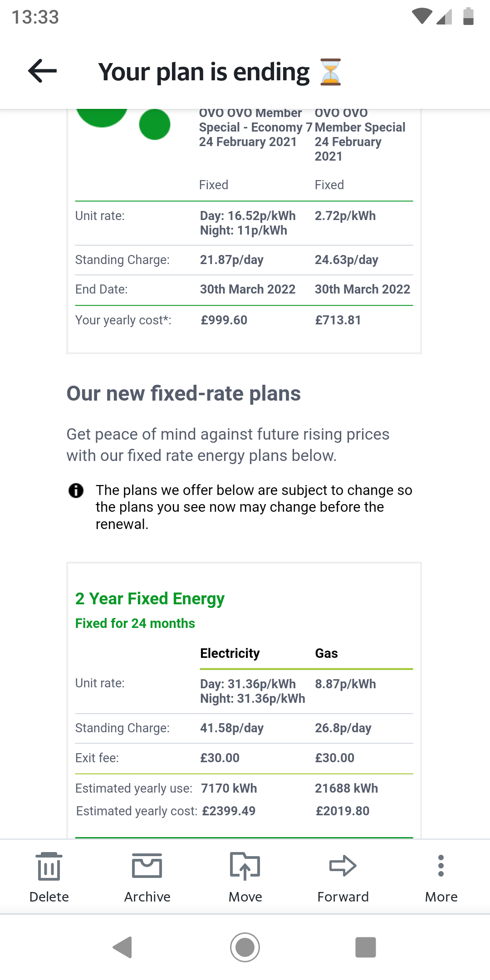Tap 'Our new fixed-rate plans' heading

pyautogui.click(x=184, y=393)
